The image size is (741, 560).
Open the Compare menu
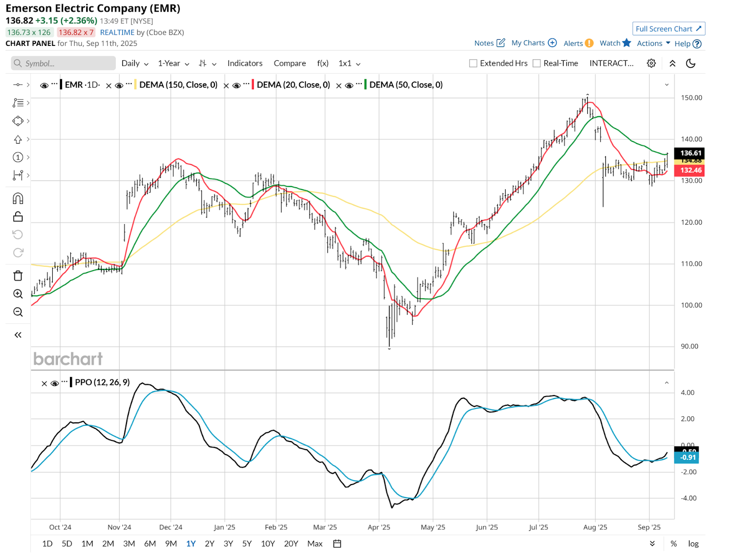(x=289, y=63)
